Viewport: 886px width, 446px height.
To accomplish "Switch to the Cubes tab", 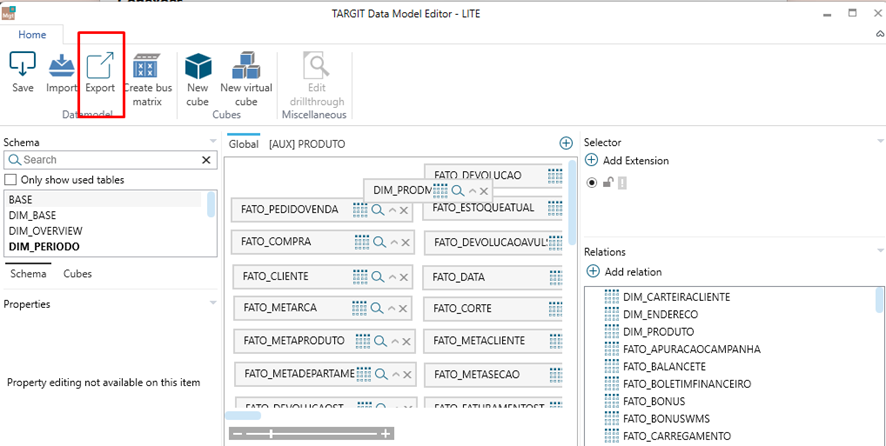I will (x=77, y=274).
